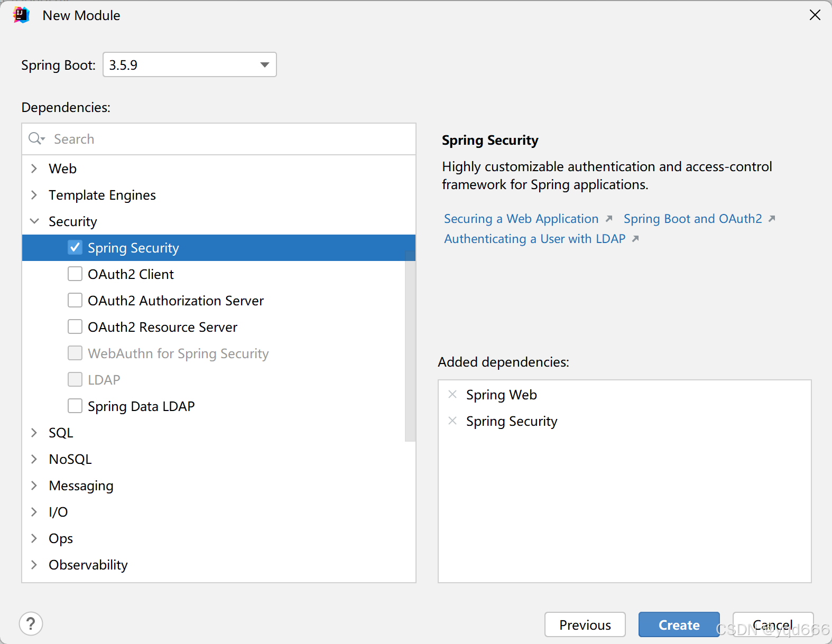This screenshot has height=644, width=832.
Task: Expand the SQL category
Action: [x=34, y=433]
